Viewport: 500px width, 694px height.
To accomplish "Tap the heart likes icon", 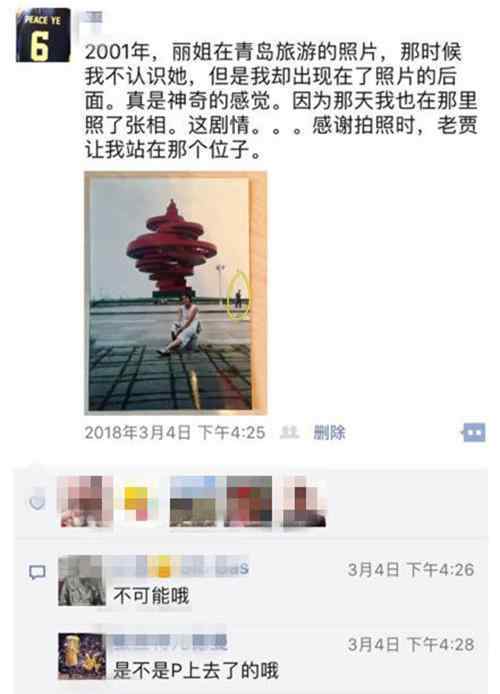I will [37, 502].
